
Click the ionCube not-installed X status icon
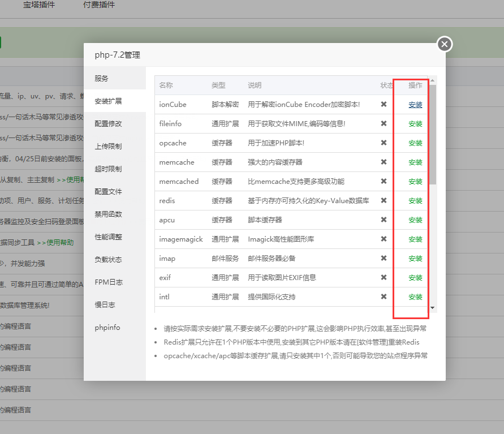pos(384,104)
